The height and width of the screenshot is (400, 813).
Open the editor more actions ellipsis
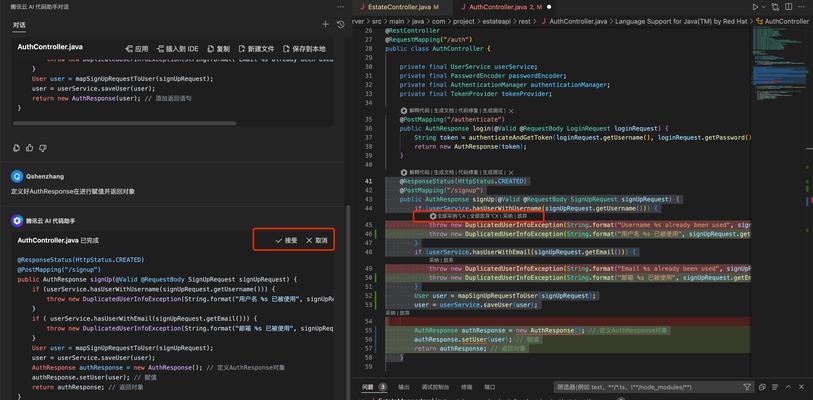(802, 7)
